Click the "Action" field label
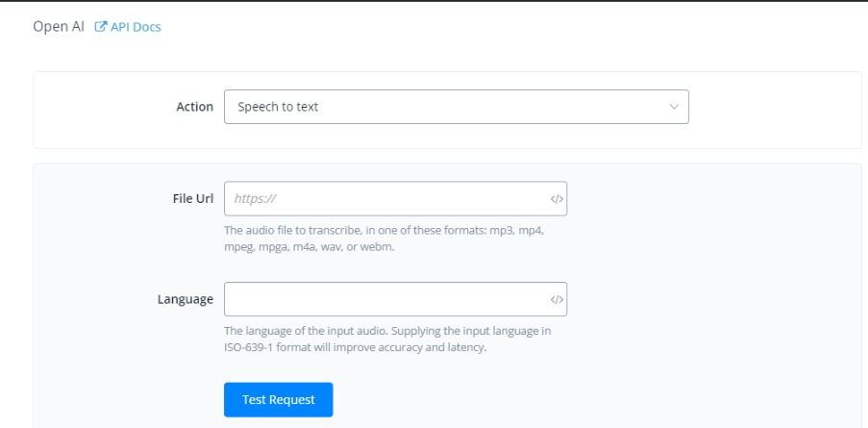The height and width of the screenshot is (428, 868). coord(195,107)
